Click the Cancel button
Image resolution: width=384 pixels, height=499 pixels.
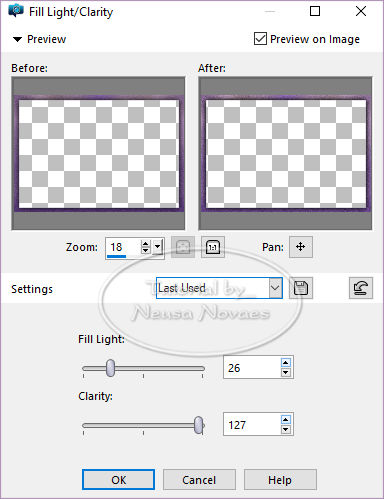click(x=199, y=480)
